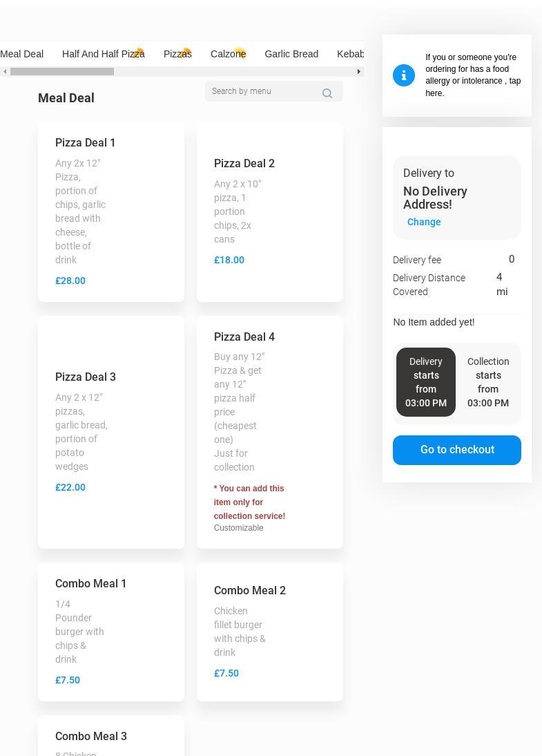Click the blue allergy info icon
Image resolution: width=542 pixels, height=756 pixels.
[x=404, y=75]
